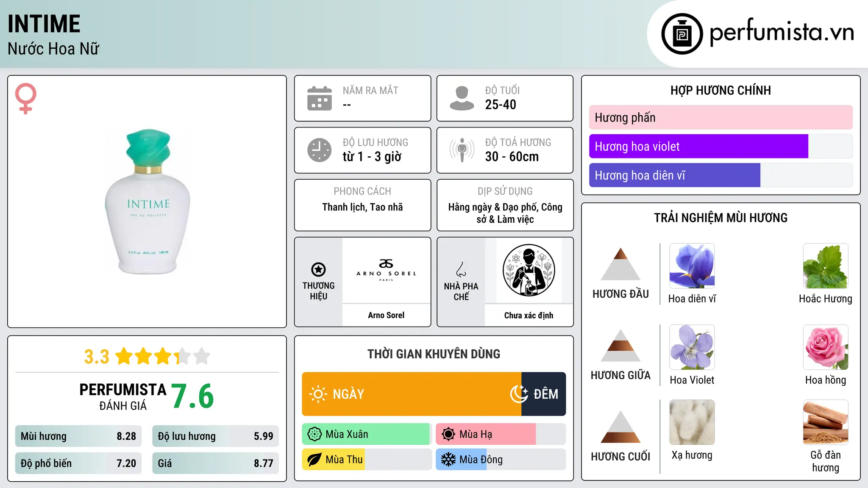Click the Độ phổ biến 7.20 score
Screen dimensions: 868x488
pos(78,463)
